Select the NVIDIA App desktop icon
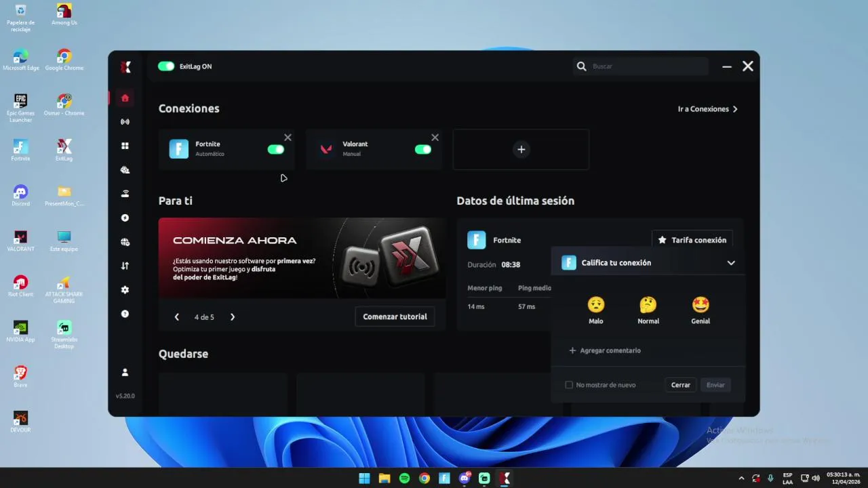Screen dimensions: 868x488 coord(21,331)
